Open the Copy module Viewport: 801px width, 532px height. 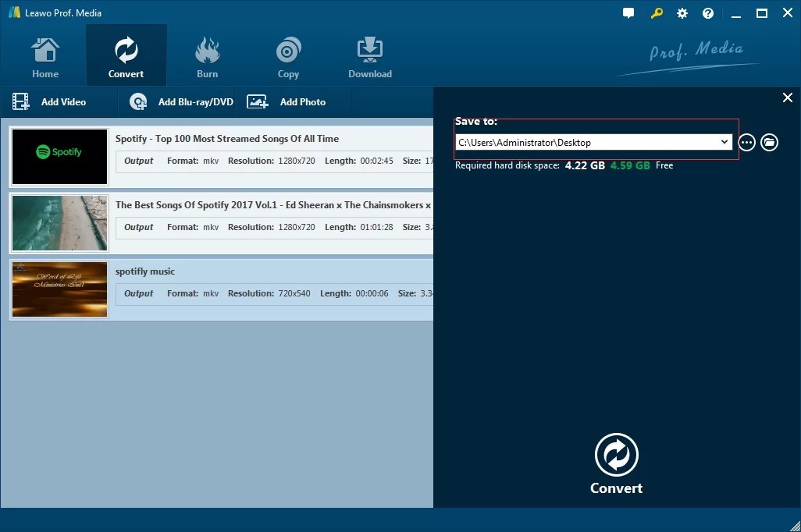(288, 58)
